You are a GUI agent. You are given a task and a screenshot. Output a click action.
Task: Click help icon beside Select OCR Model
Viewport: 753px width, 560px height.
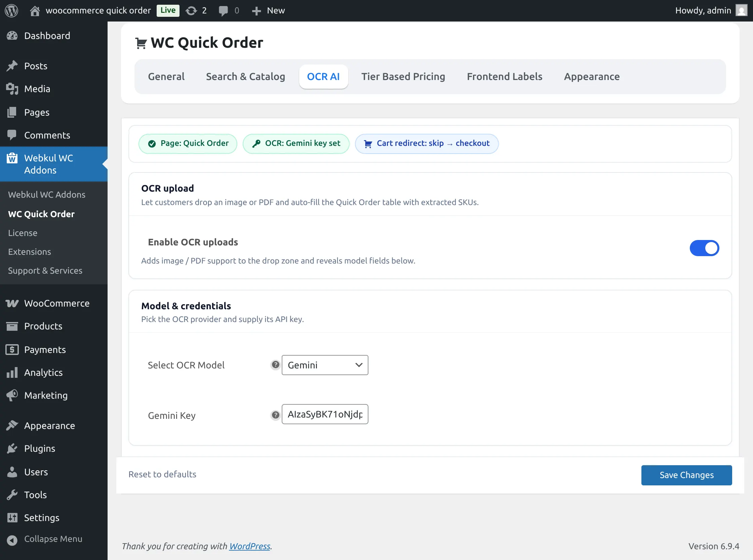[275, 365]
